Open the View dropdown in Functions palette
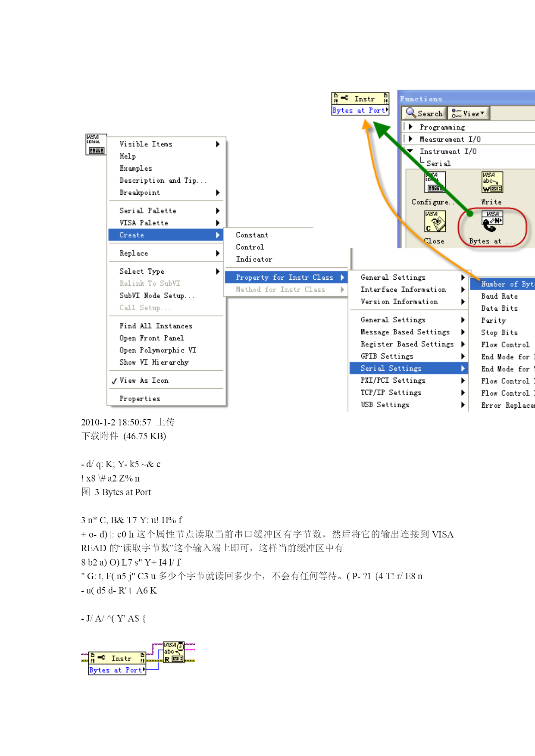Viewport: 535px width, 756px height. (469, 113)
